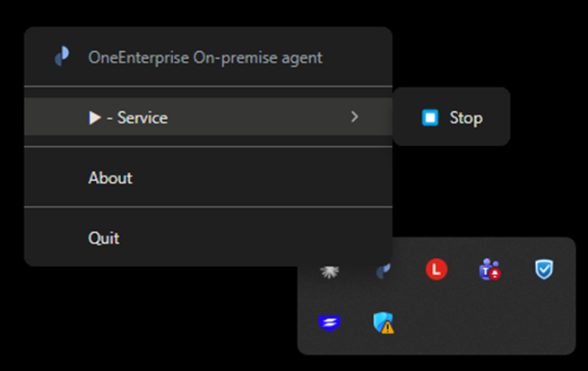Click the blue shield checkmark tray icon
The width and height of the screenshot is (588, 371).
(544, 268)
